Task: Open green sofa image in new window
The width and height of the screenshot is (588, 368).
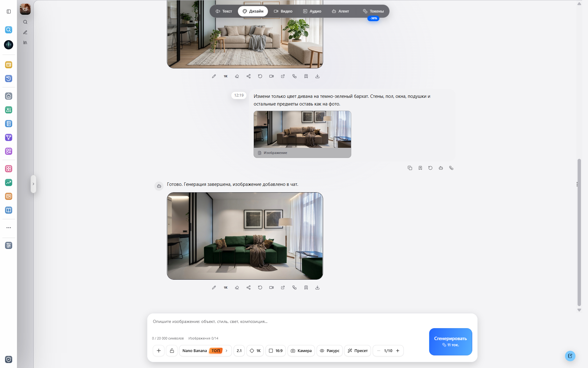Action: tap(283, 287)
